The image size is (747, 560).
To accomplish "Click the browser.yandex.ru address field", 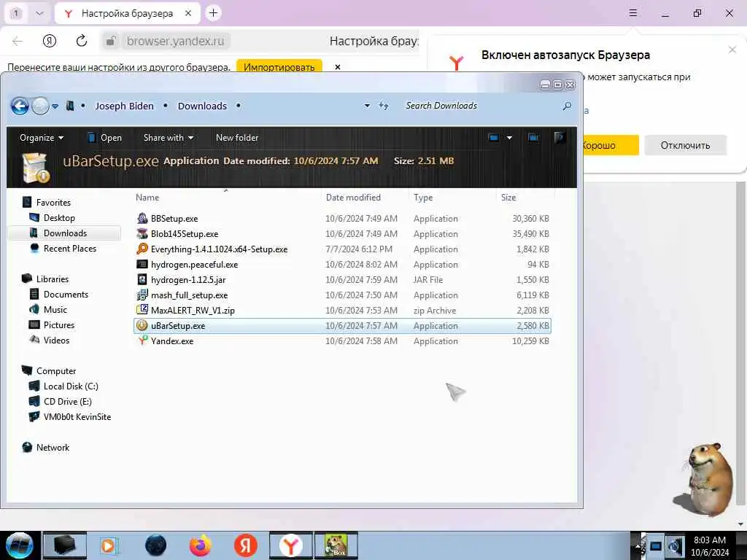I will (175, 41).
